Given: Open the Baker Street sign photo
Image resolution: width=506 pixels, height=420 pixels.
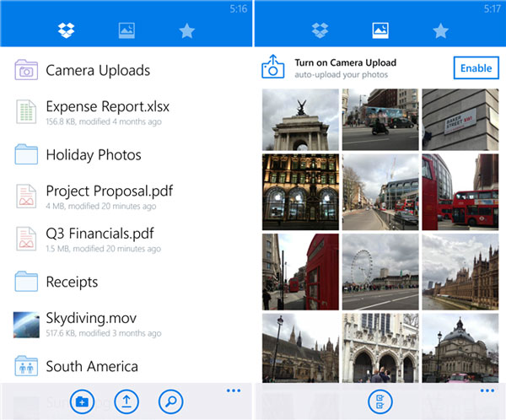Looking at the screenshot, I should (x=460, y=120).
